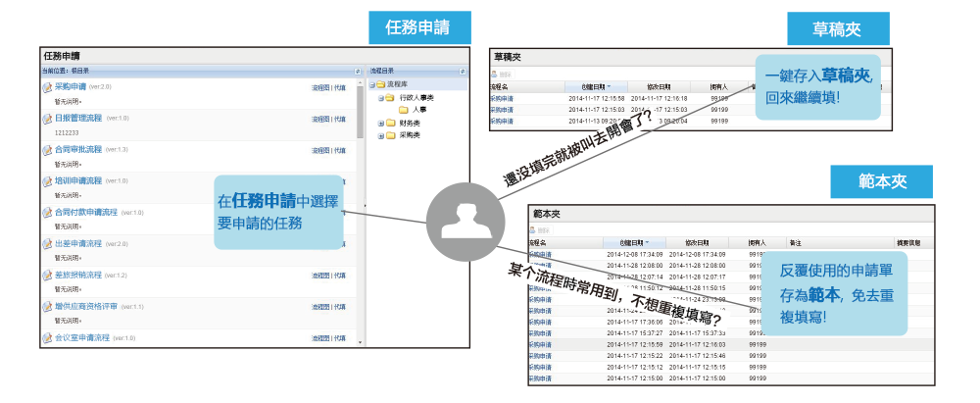Collapse the 行政人事类 tree node
The width and height of the screenshot is (980, 403).
point(380,98)
